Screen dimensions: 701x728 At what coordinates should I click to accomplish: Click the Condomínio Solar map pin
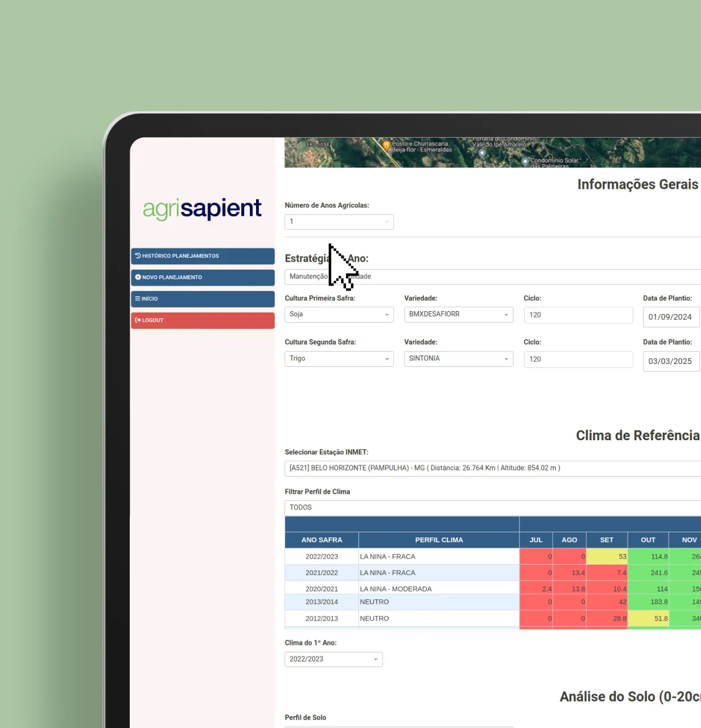(x=525, y=162)
